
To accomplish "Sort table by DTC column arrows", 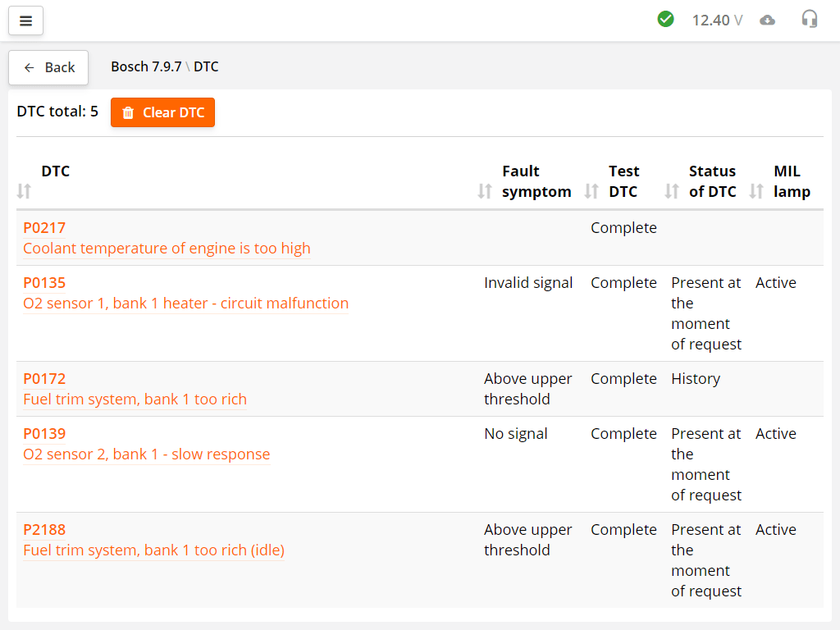I will tap(24, 191).
